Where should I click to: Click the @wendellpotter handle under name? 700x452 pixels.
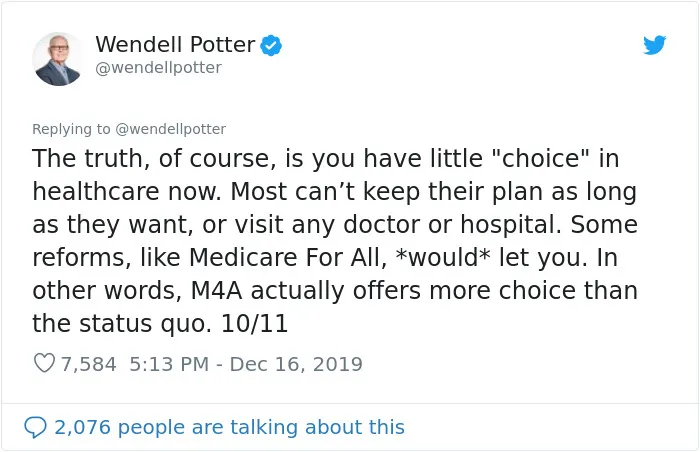click(158, 67)
